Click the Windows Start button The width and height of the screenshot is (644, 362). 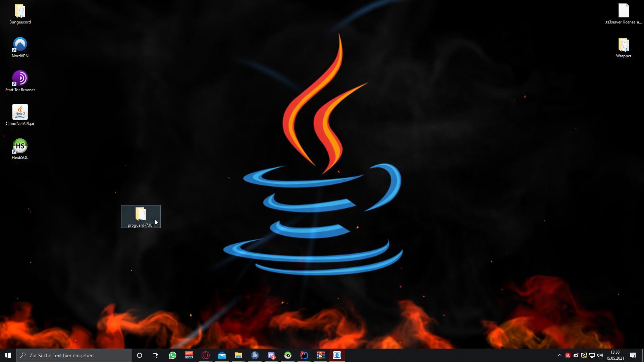pyautogui.click(x=8, y=355)
